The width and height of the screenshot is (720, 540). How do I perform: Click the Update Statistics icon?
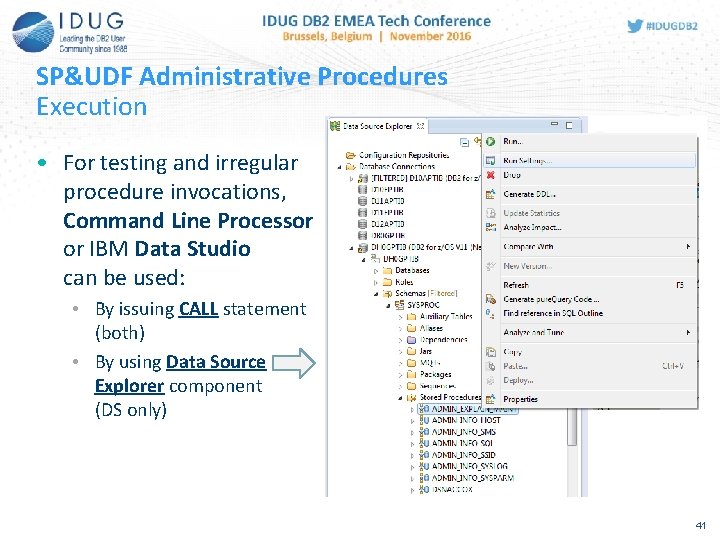(490, 213)
